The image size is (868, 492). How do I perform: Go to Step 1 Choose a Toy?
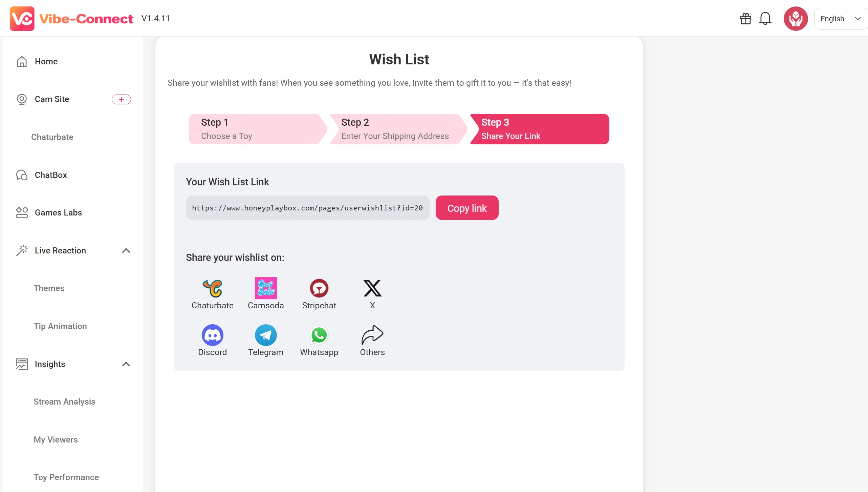pos(256,129)
